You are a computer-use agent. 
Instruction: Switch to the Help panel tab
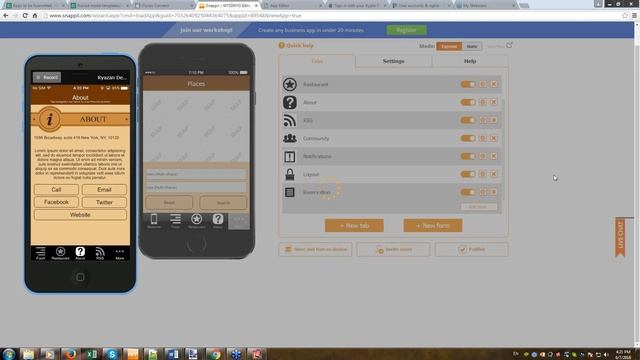tap(470, 61)
